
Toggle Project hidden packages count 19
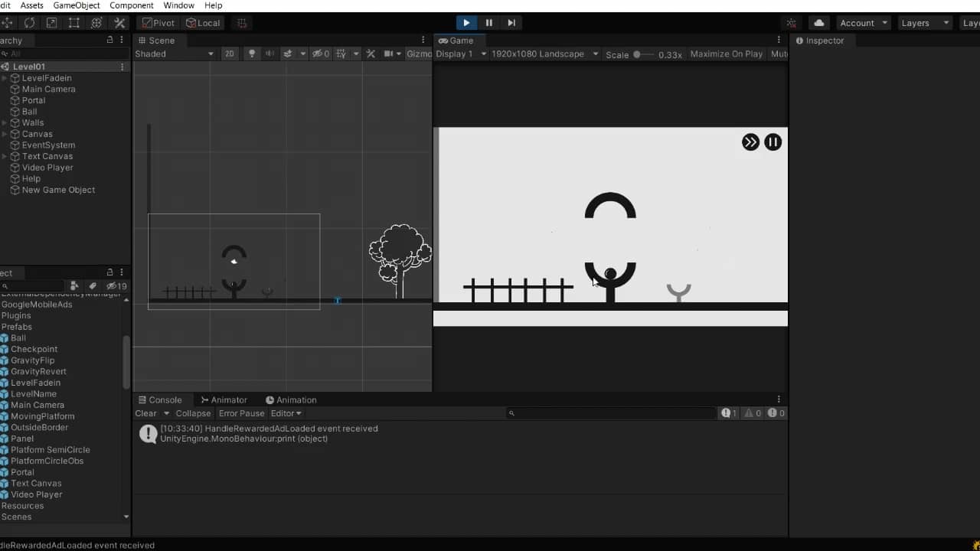(116, 286)
